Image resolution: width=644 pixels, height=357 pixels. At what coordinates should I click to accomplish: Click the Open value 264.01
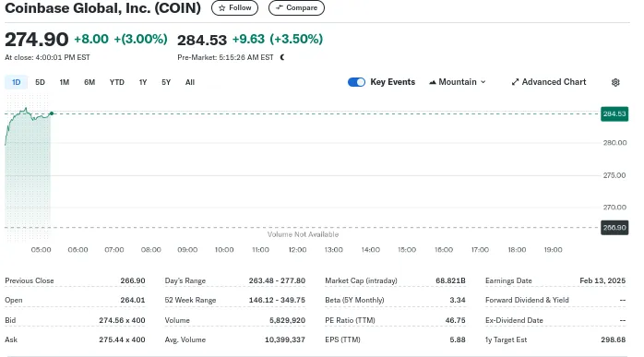click(x=133, y=300)
